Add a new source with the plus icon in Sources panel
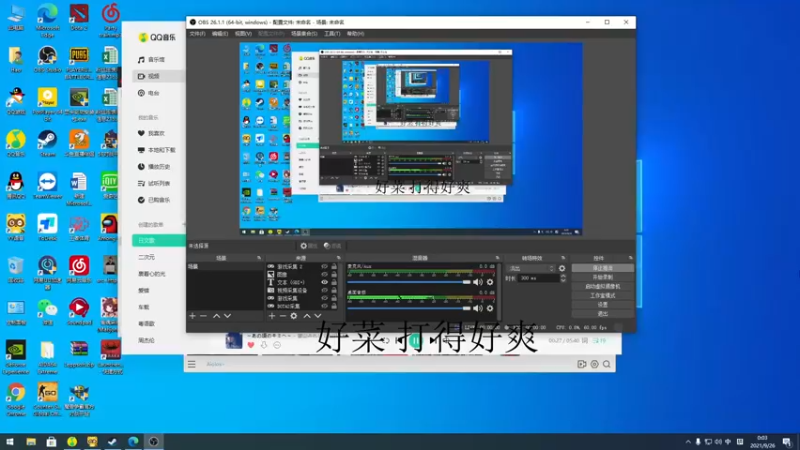 271,316
